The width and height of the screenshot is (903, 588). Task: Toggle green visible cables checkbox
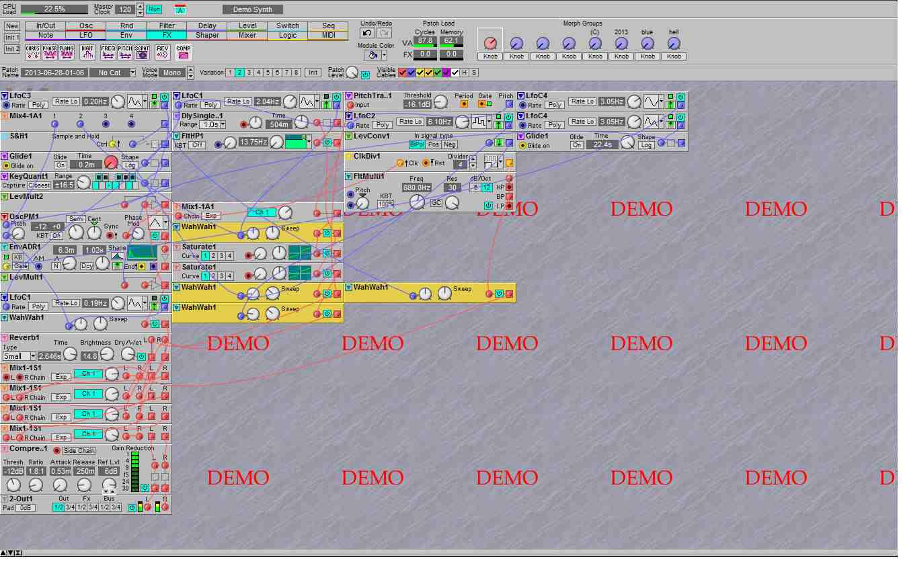pos(438,73)
